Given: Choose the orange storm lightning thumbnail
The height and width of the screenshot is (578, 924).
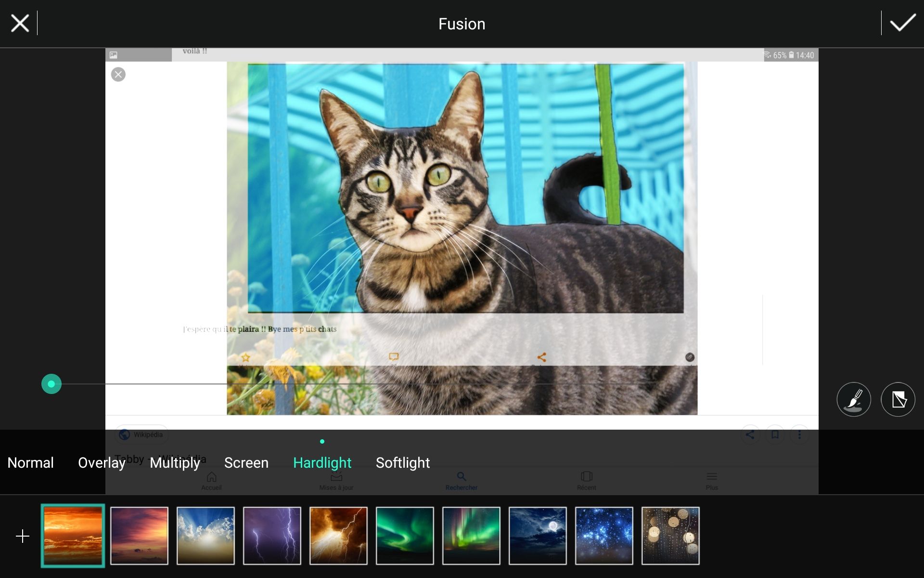Looking at the screenshot, I should [339, 536].
